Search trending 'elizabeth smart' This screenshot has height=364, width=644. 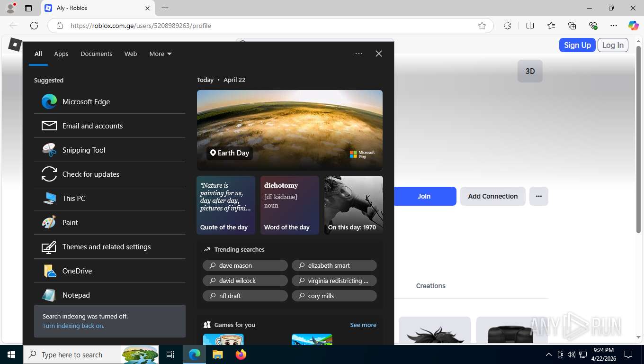pyautogui.click(x=334, y=265)
